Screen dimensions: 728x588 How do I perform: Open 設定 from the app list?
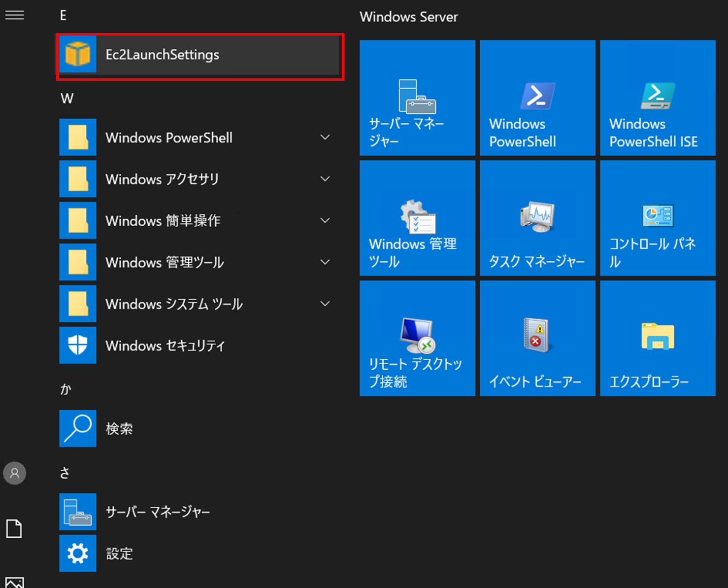tap(119, 553)
